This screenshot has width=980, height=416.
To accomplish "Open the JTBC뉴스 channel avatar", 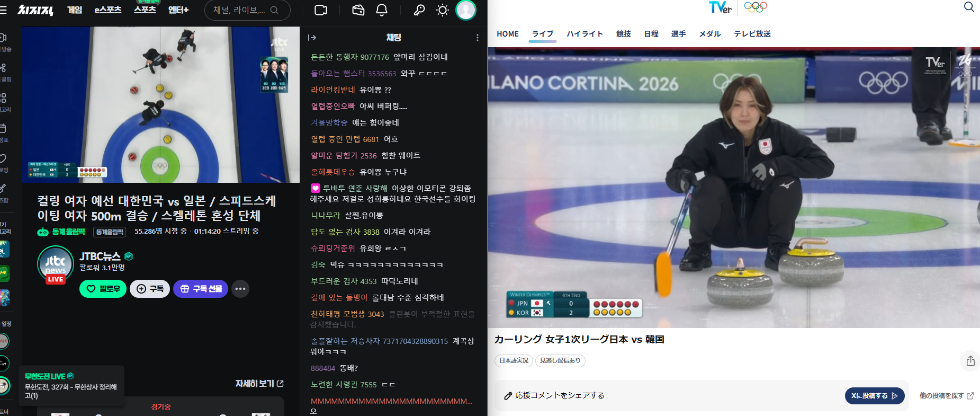I will 56,264.
